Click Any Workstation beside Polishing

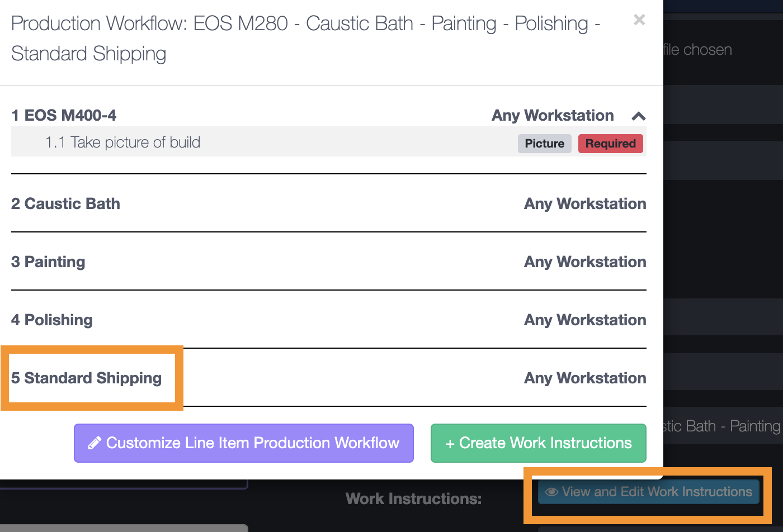click(584, 320)
